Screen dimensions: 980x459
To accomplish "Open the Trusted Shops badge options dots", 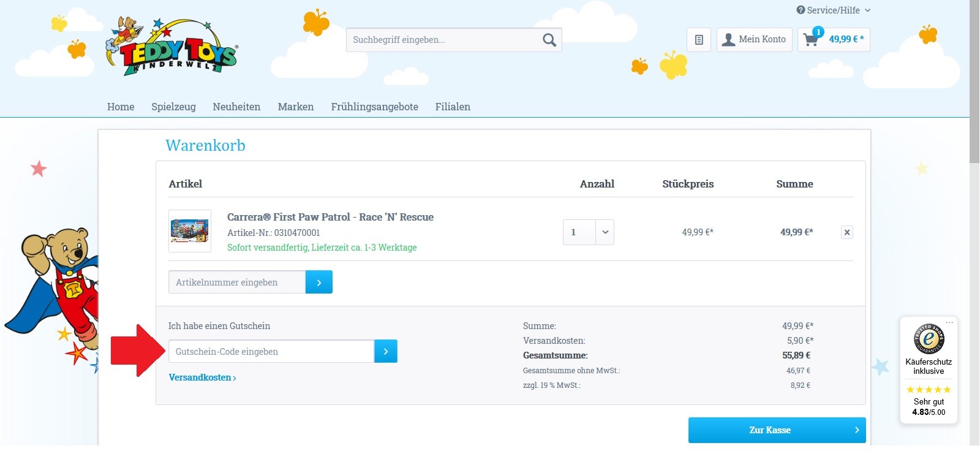I will 949,322.
